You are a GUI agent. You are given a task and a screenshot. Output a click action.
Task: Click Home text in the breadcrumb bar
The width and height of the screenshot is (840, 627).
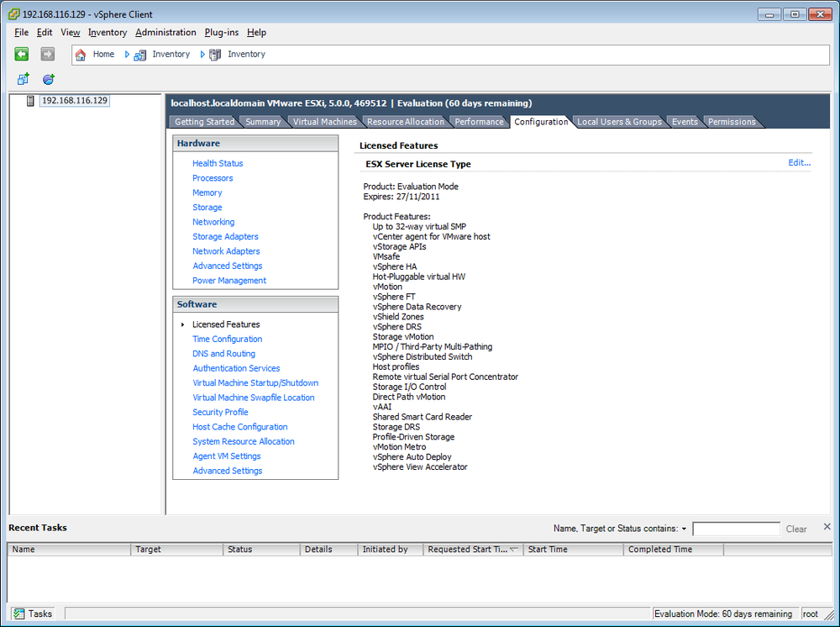[103, 54]
